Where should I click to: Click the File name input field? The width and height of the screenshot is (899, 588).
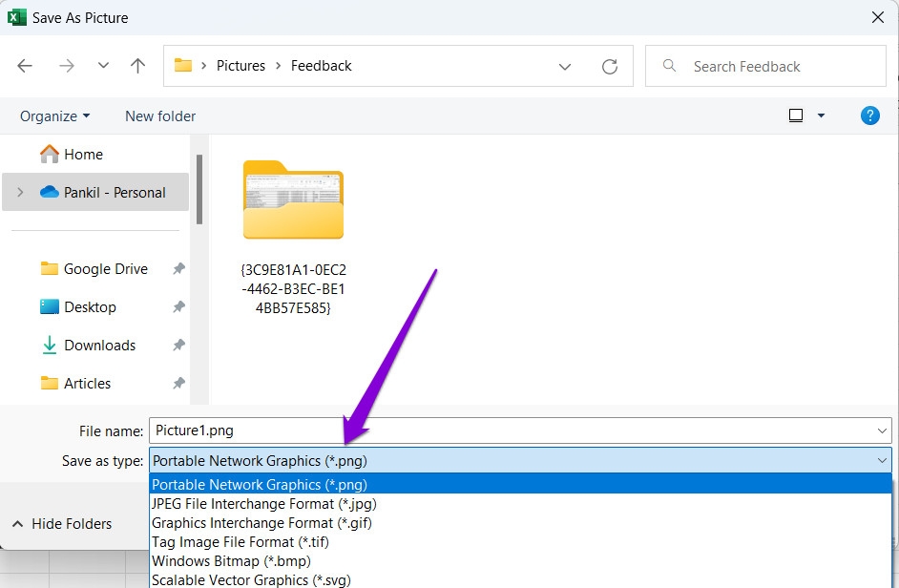click(x=520, y=430)
